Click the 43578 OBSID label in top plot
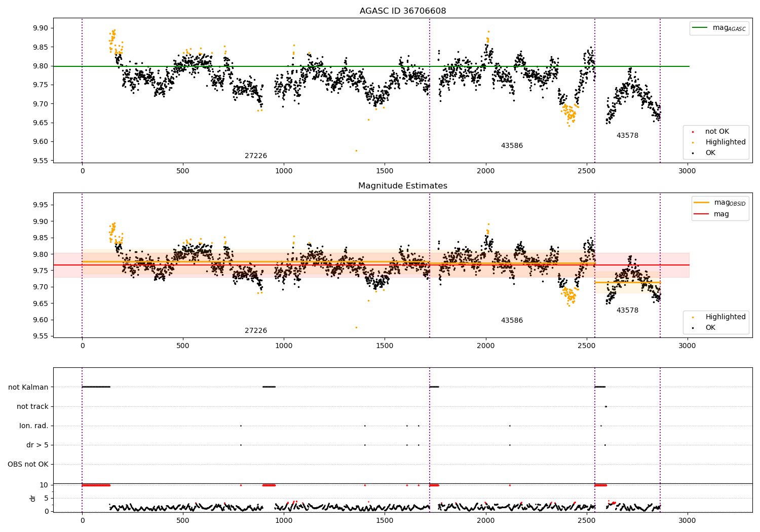 pos(627,136)
